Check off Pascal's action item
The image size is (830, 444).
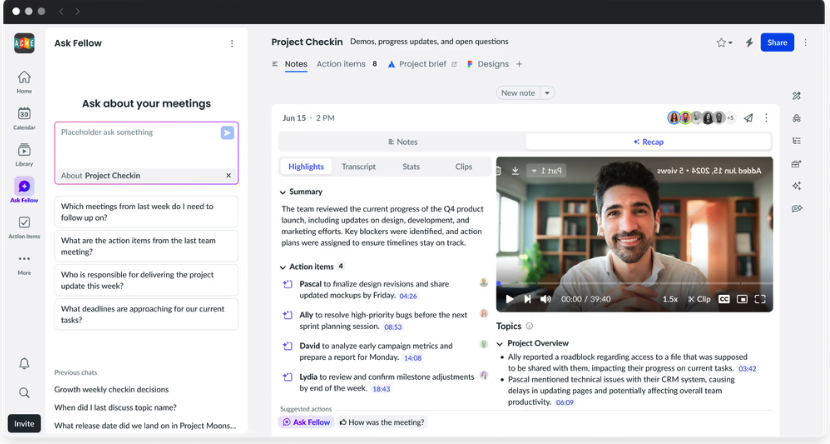[x=287, y=284]
